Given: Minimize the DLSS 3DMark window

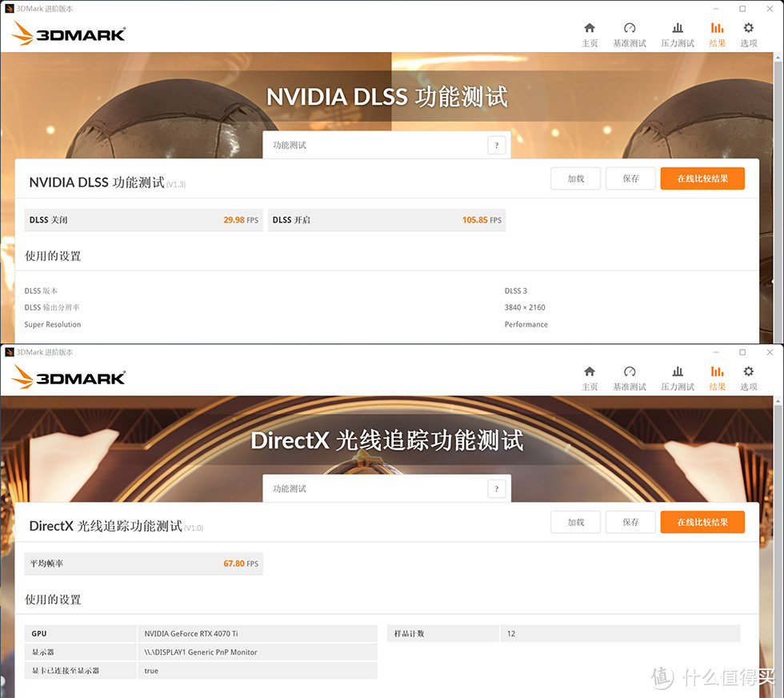Looking at the screenshot, I should click(x=716, y=9).
